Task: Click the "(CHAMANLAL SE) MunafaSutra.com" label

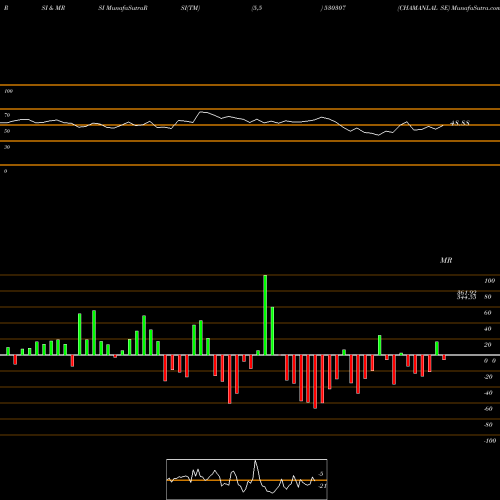Action: coord(448,8)
